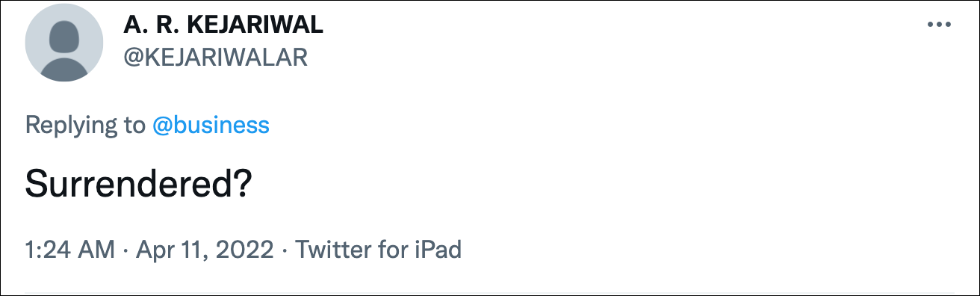Visit the business account being replied to
The width and height of the screenshot is (980, 296).
pyautogui.click(x=211, y=125)
